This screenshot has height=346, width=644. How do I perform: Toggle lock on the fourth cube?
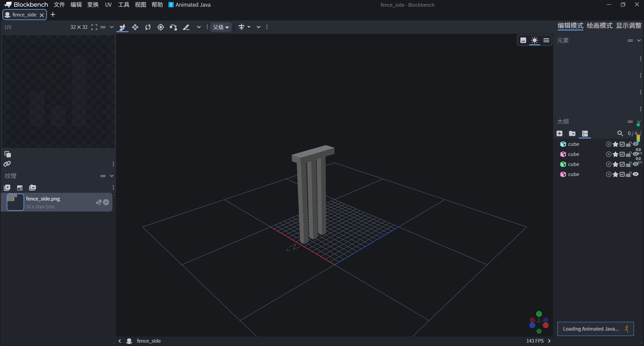[629, 174]
